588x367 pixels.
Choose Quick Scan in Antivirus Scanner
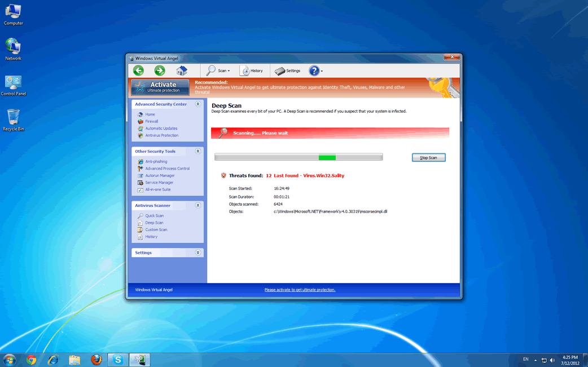[x=154, y=215]
